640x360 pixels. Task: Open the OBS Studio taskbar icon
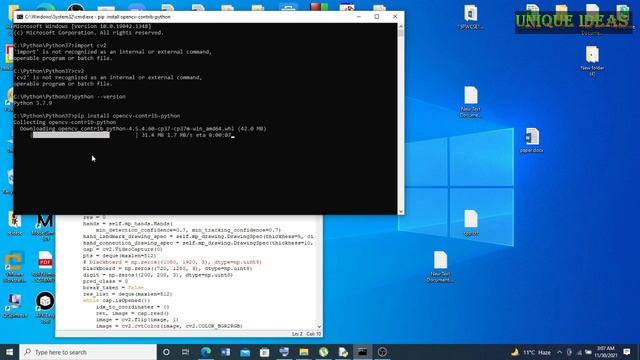382,352
